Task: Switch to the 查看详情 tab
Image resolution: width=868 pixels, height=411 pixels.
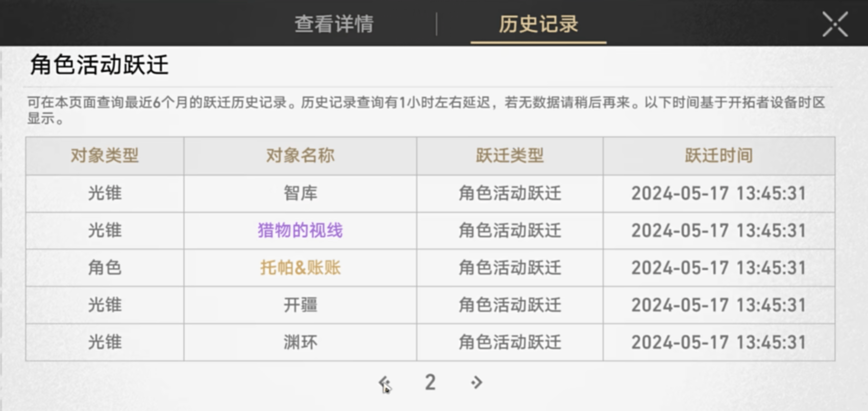Action: point(334,24)
